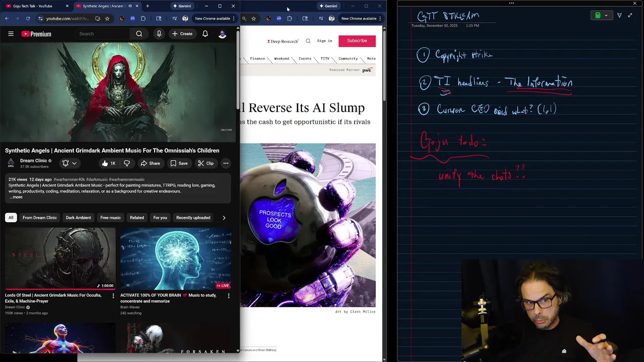
Task: Save the video to a playlist
Action: pyautogui.click(x=179, y=163)
